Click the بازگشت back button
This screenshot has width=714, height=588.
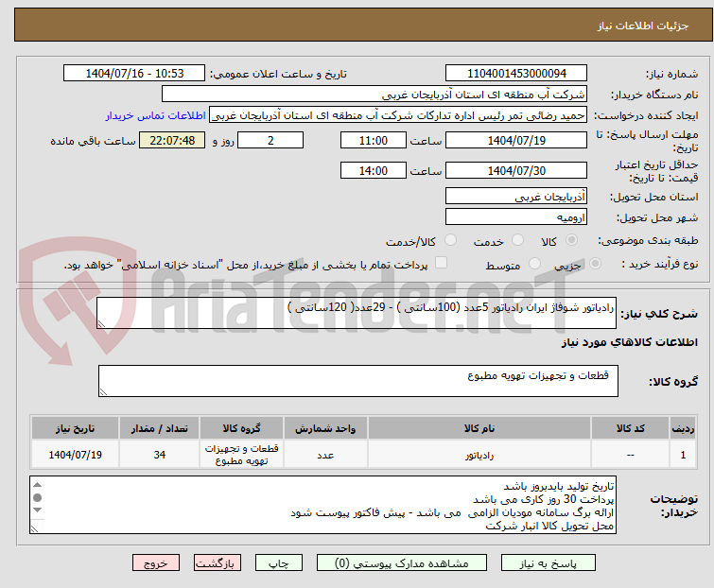coord(217,563)
